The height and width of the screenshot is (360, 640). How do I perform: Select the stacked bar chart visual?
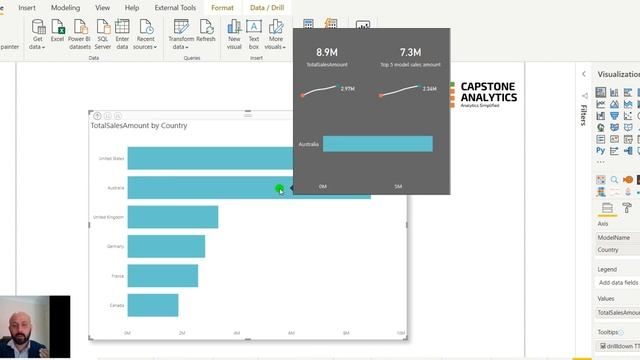click(600, 92)
